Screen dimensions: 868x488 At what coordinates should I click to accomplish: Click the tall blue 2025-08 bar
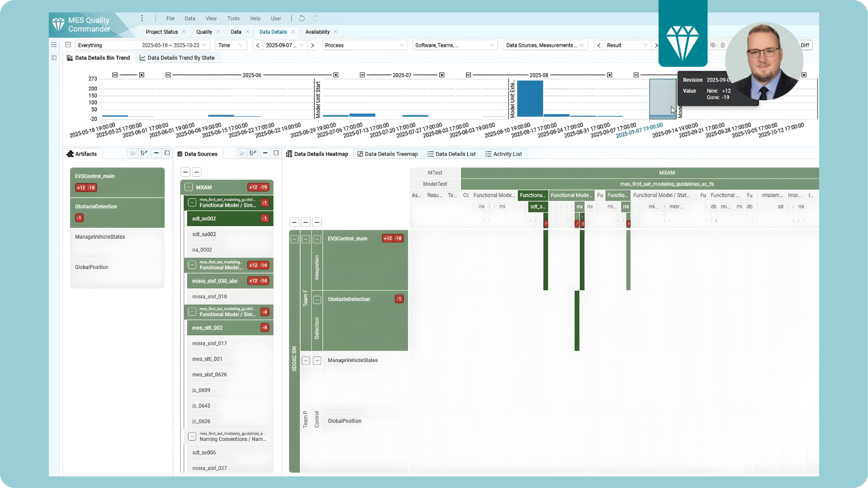(530, 99)
